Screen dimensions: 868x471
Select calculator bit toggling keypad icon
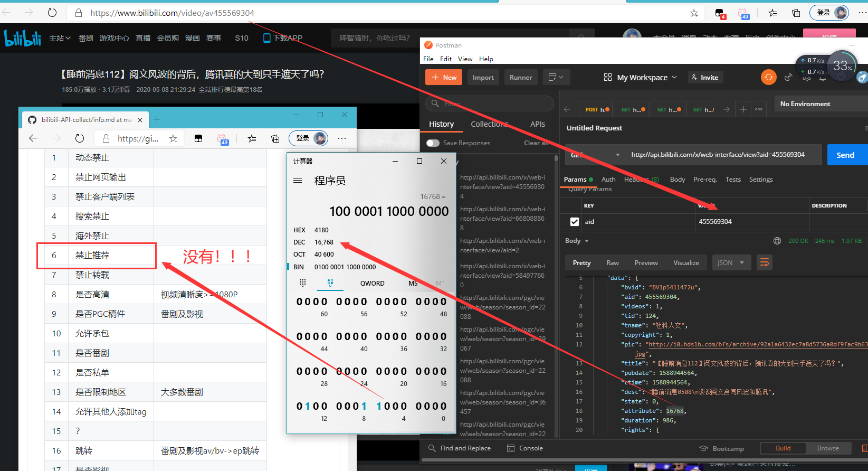point(330,283)
